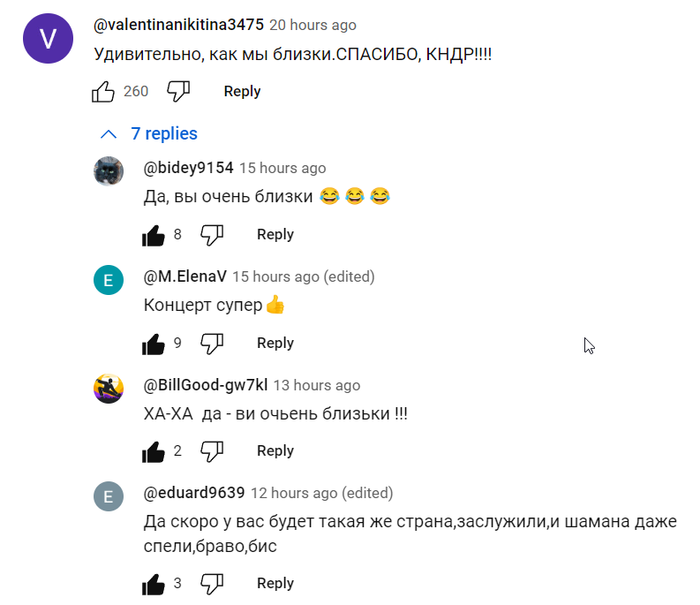Toggle the like on @bidey9154's reply
The width and height of the screenshot is (700, 605).
[x=154, y=235]
